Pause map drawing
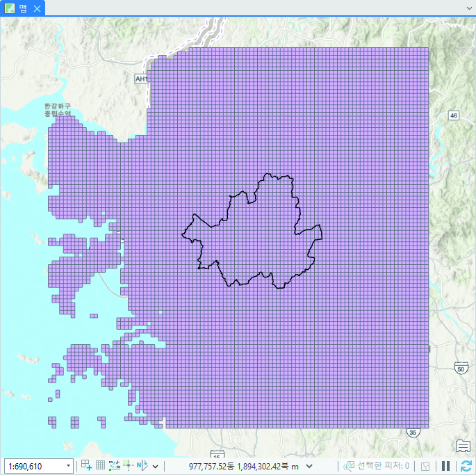The height and width of the screenshot is (475, 476). pos(446,466)
